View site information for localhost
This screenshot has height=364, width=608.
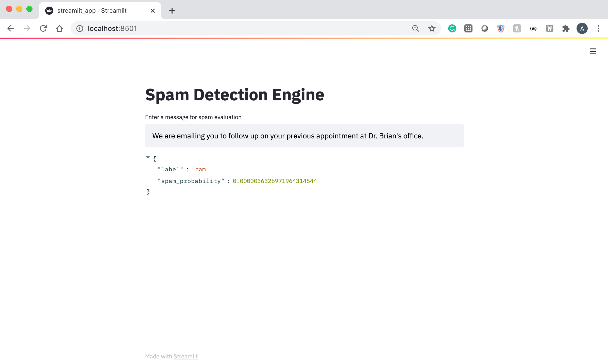coord(80,28)
